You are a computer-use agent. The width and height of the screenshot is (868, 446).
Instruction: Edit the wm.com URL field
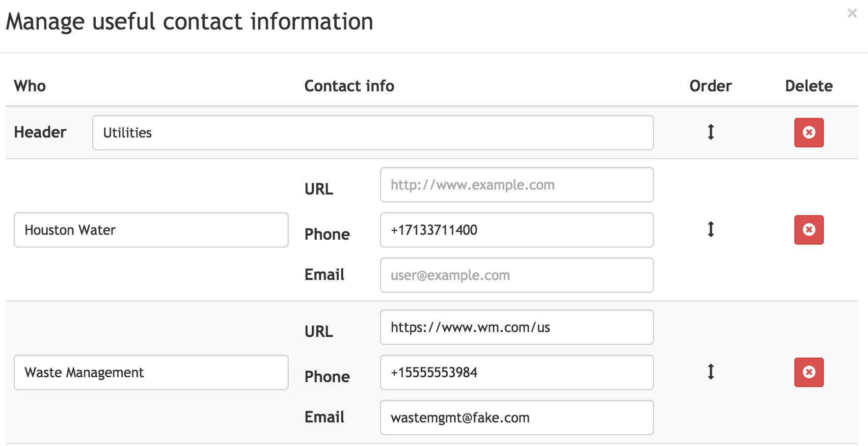tap(516, 327)
